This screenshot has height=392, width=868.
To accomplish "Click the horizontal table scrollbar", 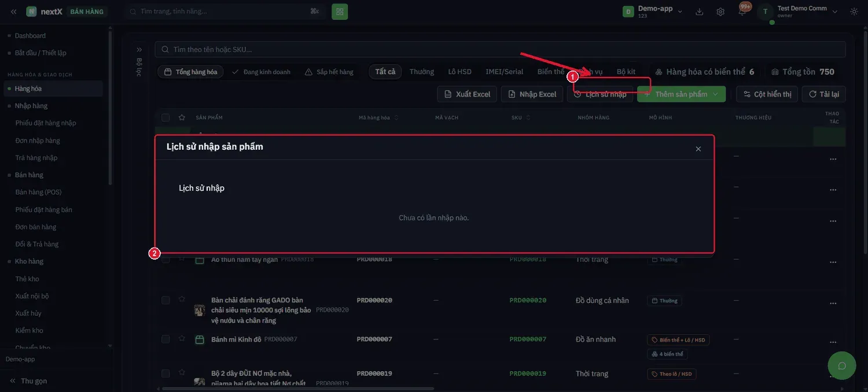I will click(x=298, y=389).
